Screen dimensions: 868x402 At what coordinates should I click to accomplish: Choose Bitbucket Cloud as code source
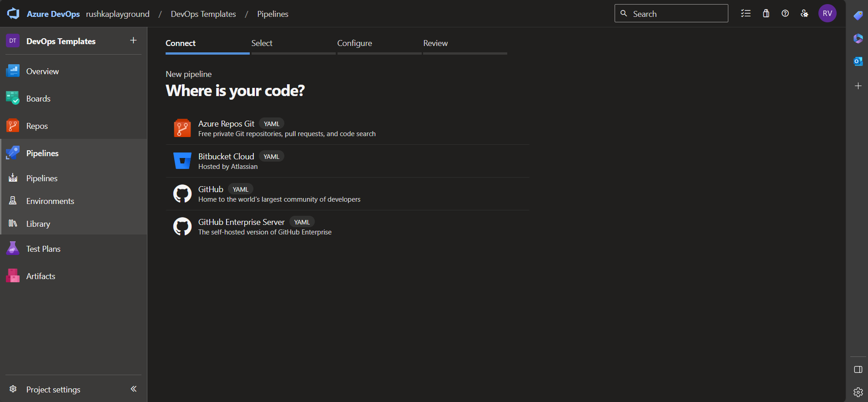348,161
